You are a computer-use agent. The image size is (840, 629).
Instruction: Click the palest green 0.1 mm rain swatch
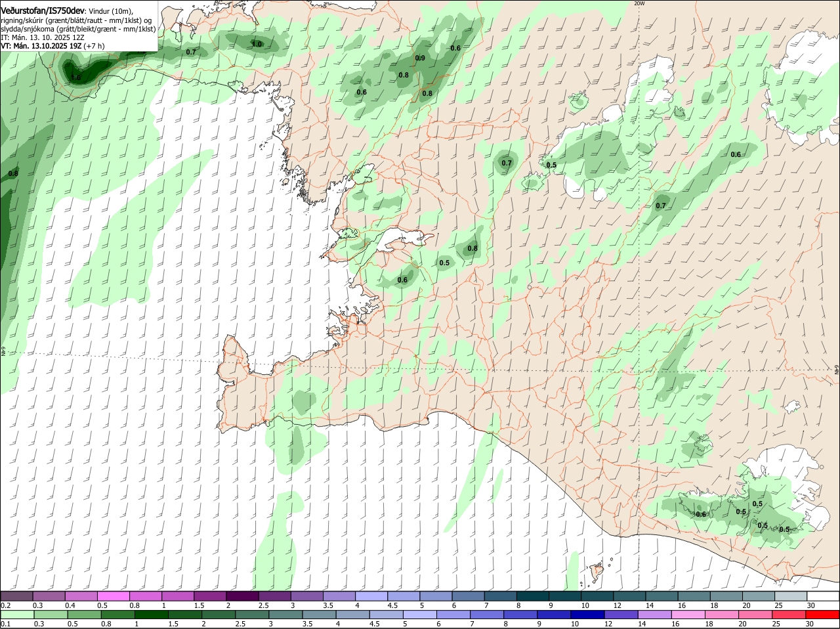pos(16,615)
